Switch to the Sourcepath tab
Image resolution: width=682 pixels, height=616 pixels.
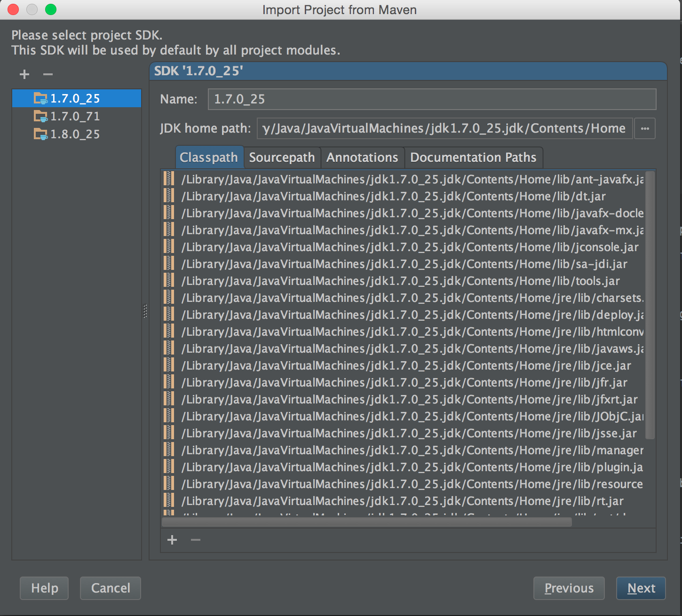pyautogui.click(x=282, y=157)
